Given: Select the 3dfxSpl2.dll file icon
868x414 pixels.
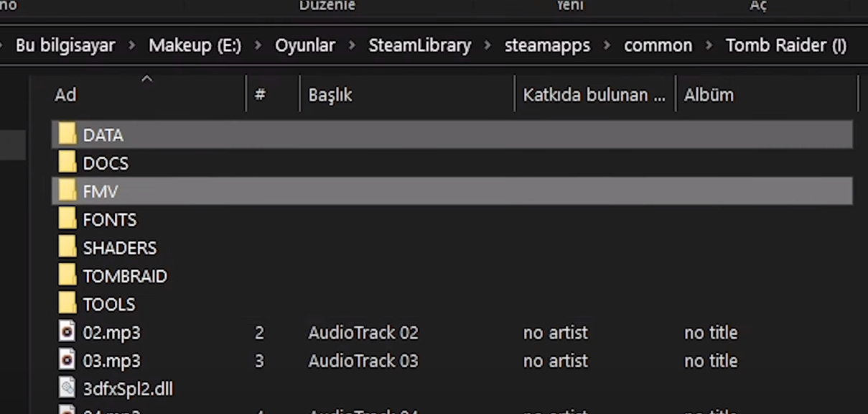Looking at the screenshot, I should click(x=67, y=389).
